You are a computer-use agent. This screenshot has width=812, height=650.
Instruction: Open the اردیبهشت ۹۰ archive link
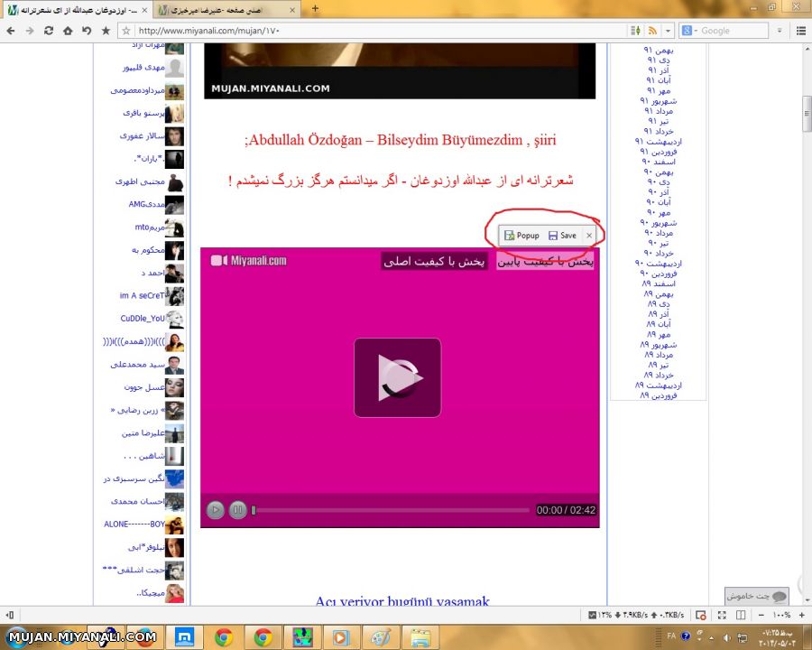tap(659, 264)
